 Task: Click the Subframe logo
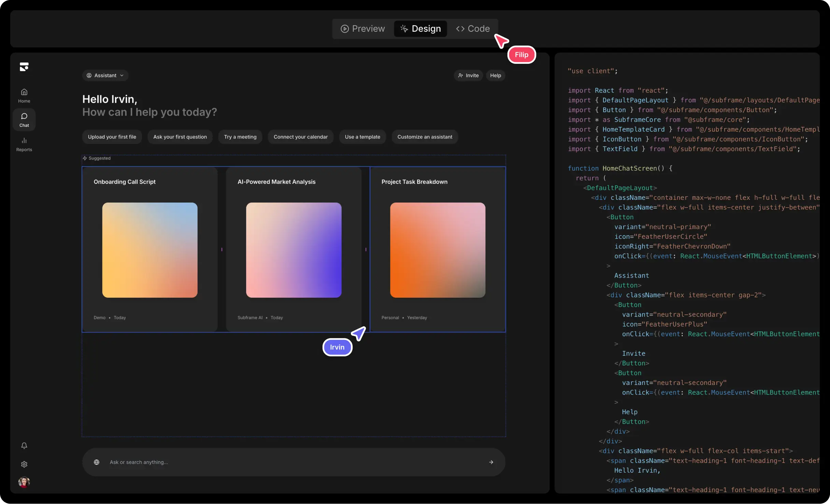24,66
